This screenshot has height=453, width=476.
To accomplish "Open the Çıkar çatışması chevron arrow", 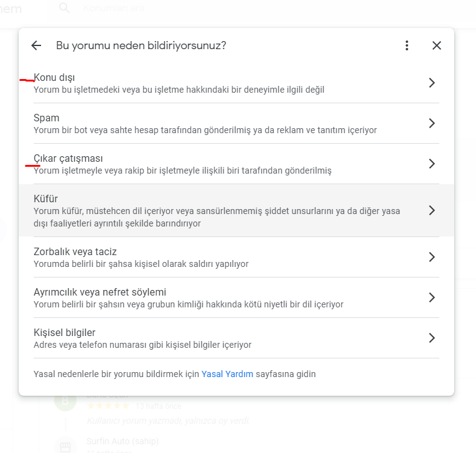I will [432, 164].
